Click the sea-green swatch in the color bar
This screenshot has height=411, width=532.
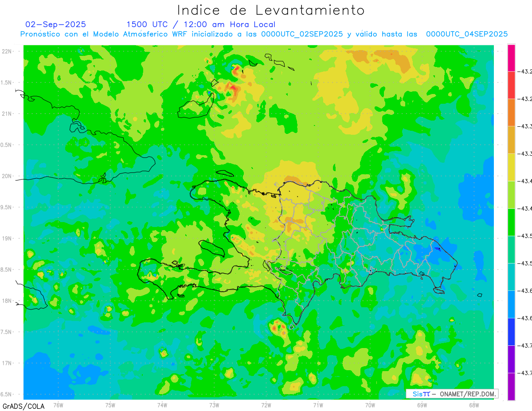click(511, 250)
